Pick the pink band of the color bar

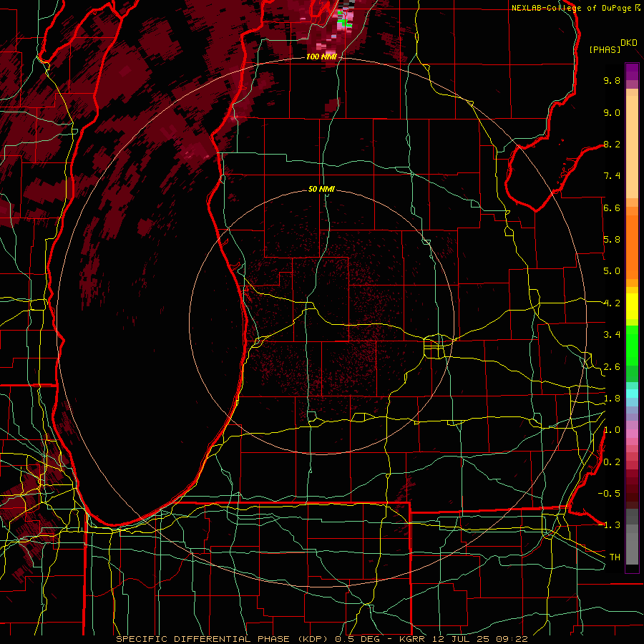coord(632,434)
